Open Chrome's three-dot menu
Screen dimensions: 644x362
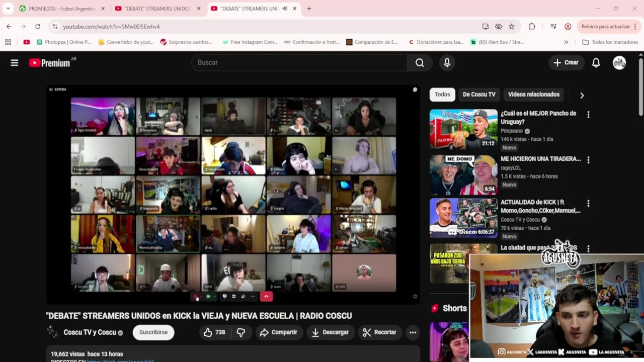coord(636,26)
